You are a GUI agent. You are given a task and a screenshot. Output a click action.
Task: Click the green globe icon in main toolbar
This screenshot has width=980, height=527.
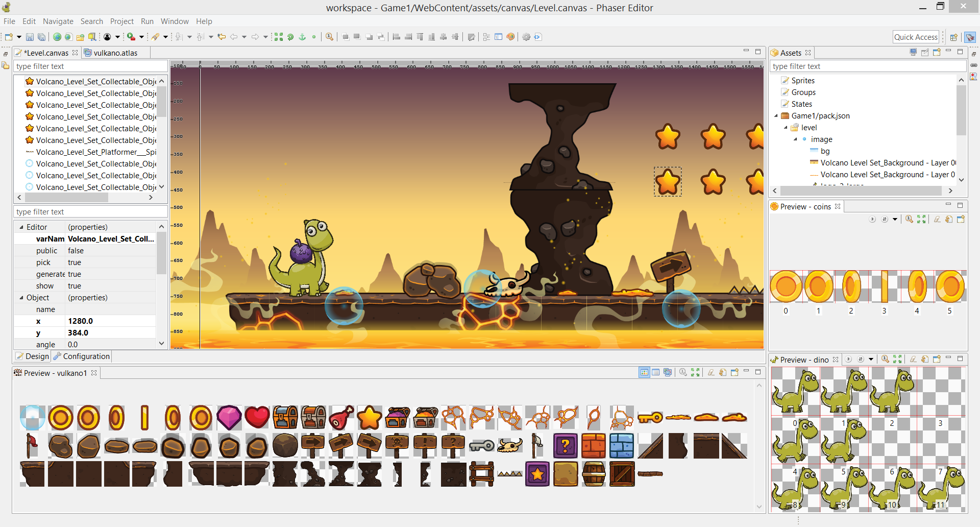57,37
